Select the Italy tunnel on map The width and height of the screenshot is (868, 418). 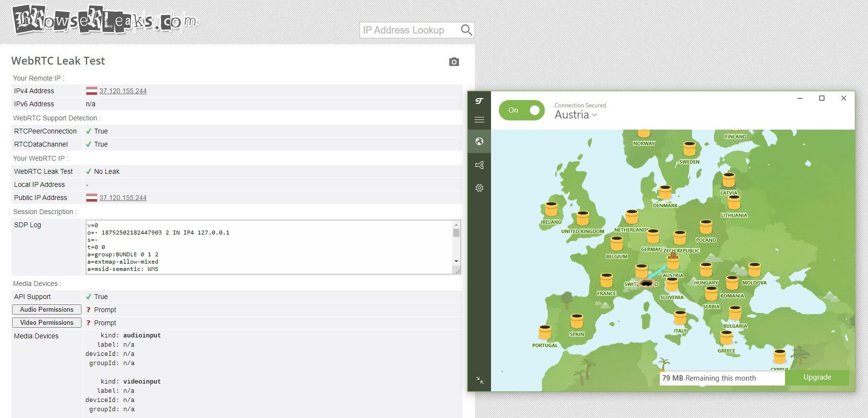click(680, 318)
